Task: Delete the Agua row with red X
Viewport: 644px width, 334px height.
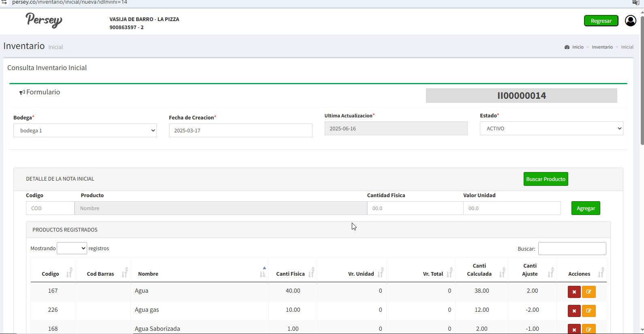Action: tap(574, 292)
